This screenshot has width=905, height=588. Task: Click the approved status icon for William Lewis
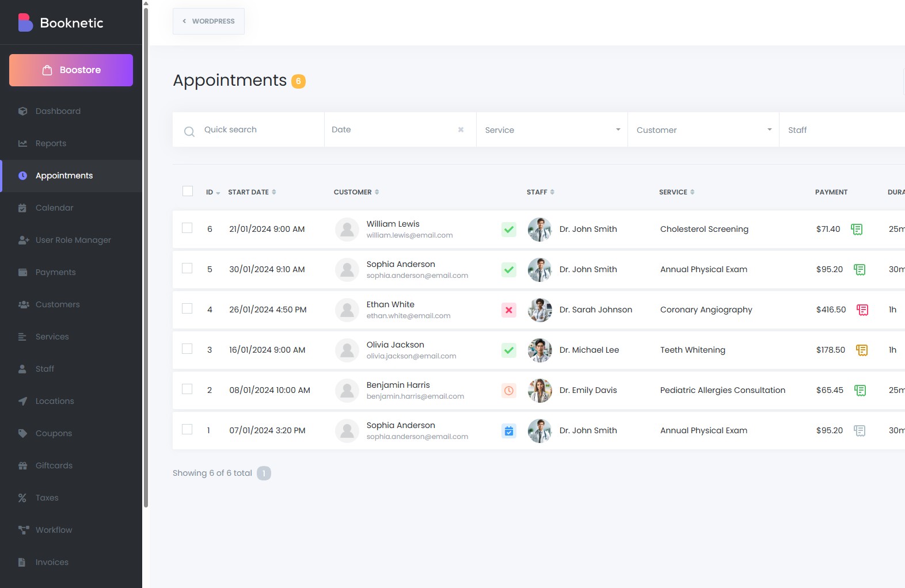pos(509,230)
